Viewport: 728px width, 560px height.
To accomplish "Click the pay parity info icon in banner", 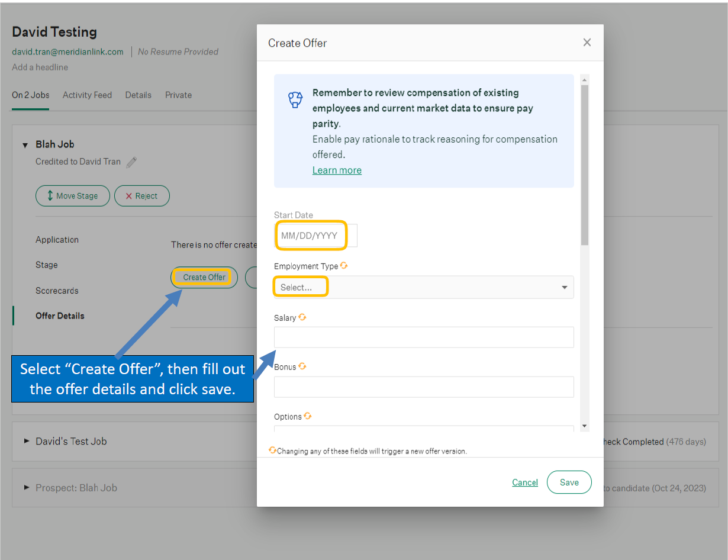I will (295, 99).
